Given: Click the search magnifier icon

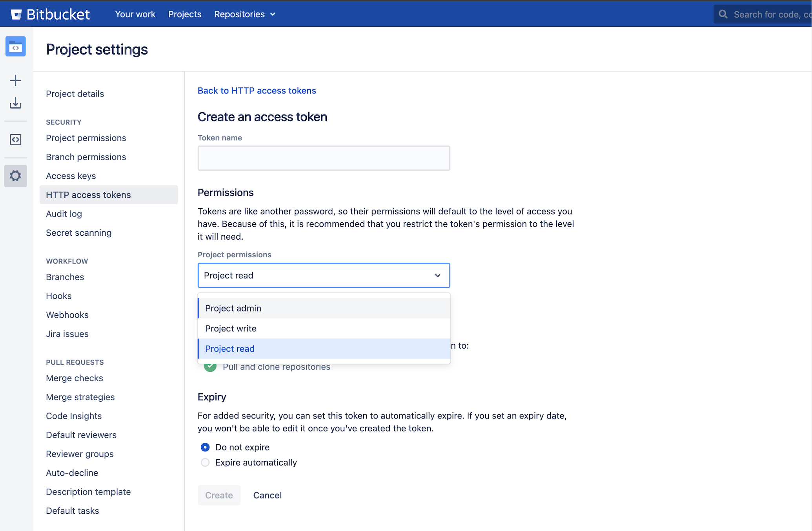Looking at the screenshot, I should point(723,15).
